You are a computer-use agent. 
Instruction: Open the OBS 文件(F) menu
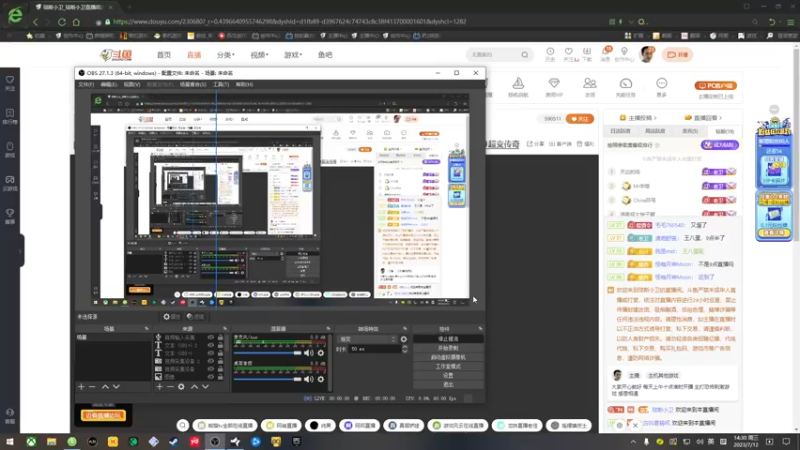(x=86, y=84)
